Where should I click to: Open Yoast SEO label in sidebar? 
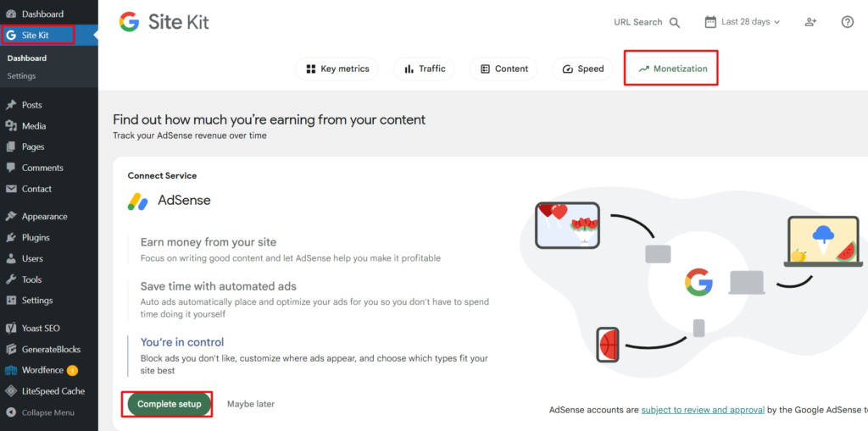pyautogui.click(x=41, y=328)
